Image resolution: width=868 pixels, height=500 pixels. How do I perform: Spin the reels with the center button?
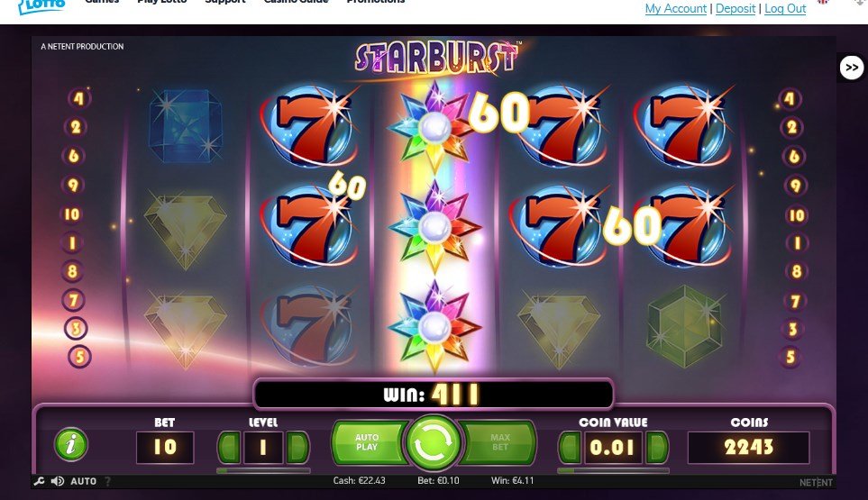(x=433, y=443)
